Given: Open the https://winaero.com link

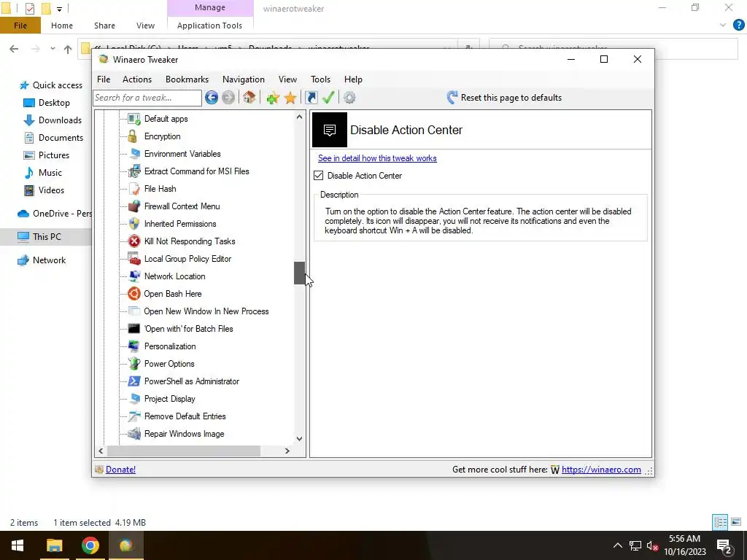Looking at the screenshot, I should pyautogui.click(x=601, y=470).
